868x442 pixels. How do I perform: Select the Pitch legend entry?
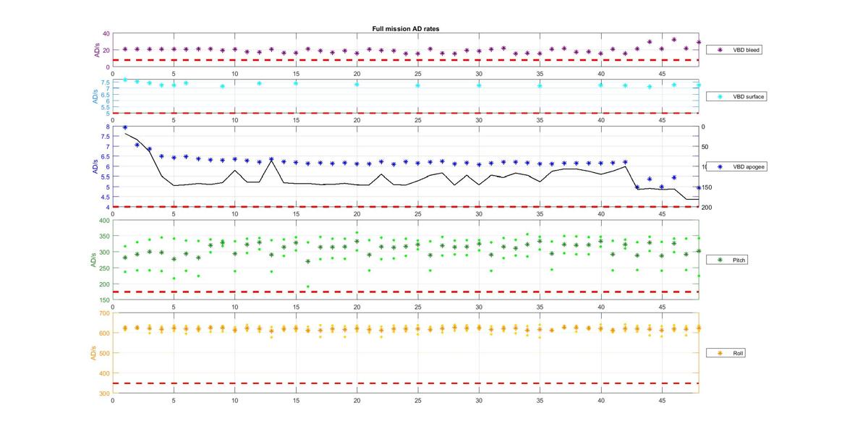click(x=728, y=260)
